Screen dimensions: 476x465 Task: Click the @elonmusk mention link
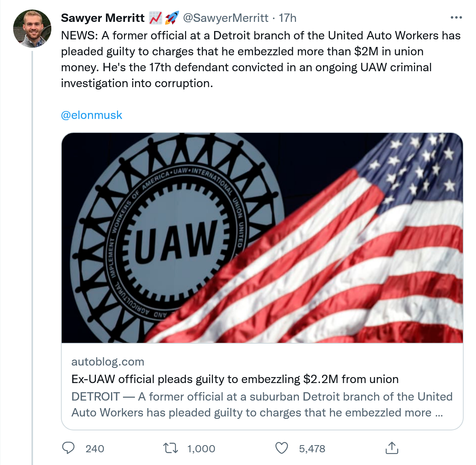[x=92, y=115]
